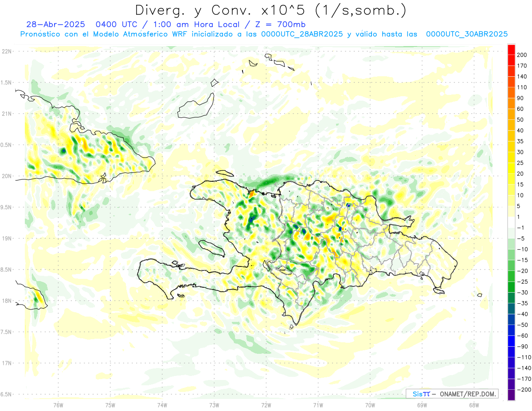Click the date text '28-Abr-2025'
This screenshot has width=532, height=411.
point(56,24)
